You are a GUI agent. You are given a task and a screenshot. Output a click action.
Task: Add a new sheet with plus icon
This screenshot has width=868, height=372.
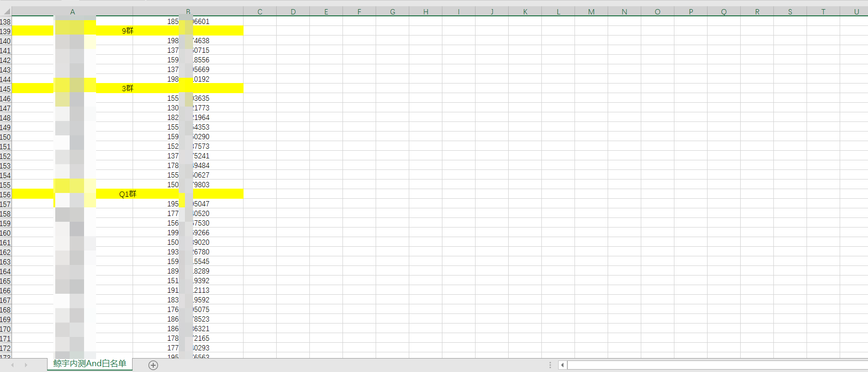pos(153,365)
